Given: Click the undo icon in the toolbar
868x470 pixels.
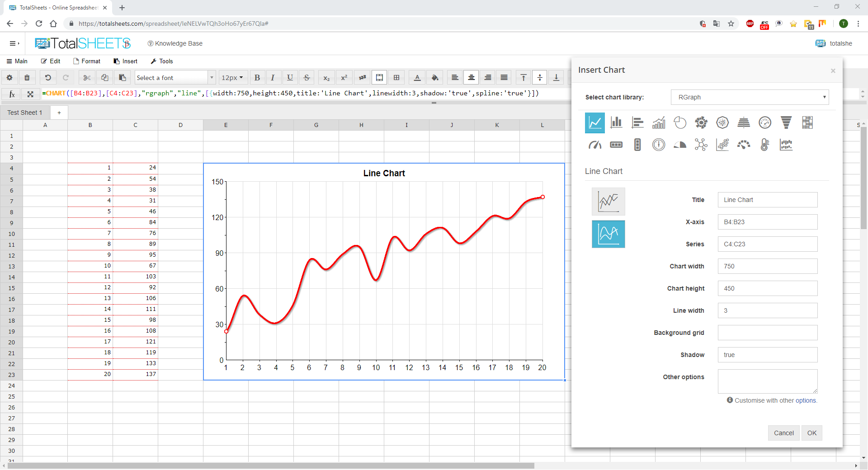Looking at the screenshot, I should click(x=48, y=77).
